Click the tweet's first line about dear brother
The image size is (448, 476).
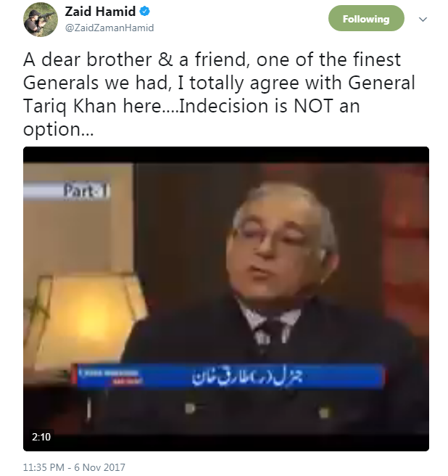[212, 59]
